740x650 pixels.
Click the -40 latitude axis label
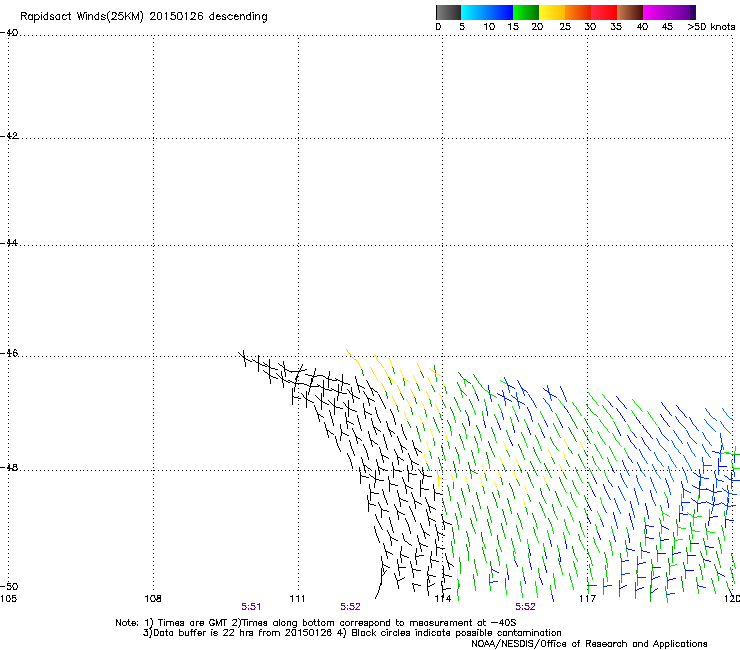click(x=9, y=33)
